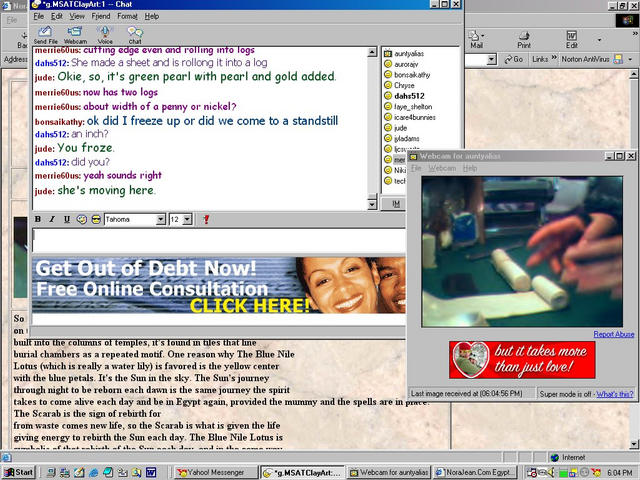Click the system tray volume speaker icon

[x=552, y=473]
